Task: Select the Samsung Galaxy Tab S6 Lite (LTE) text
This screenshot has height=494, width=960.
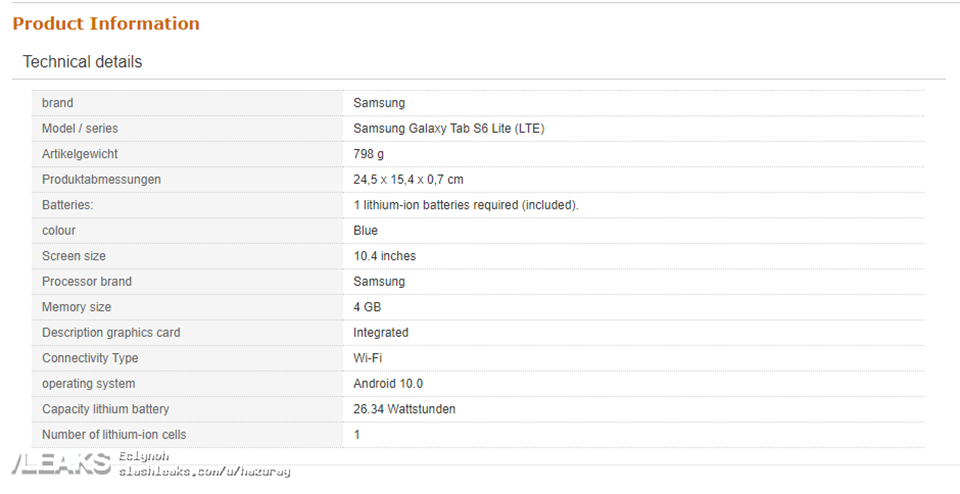Action: pos(449,129)
